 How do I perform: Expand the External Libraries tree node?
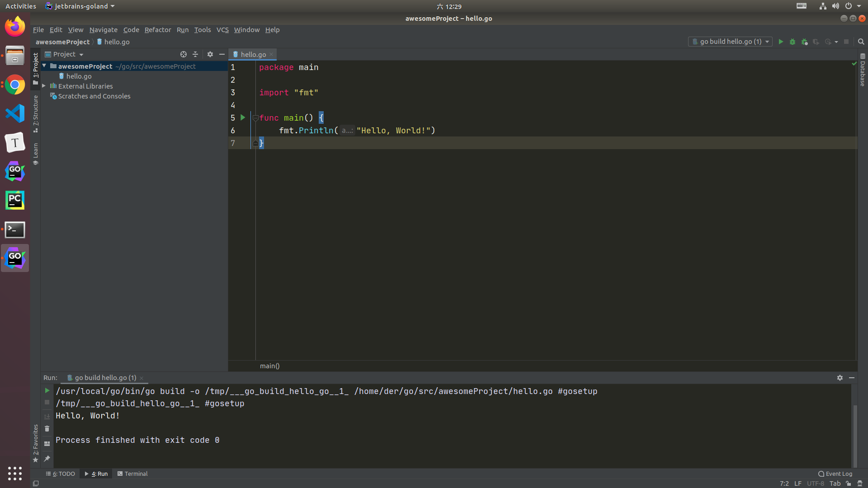pos(44,86)
